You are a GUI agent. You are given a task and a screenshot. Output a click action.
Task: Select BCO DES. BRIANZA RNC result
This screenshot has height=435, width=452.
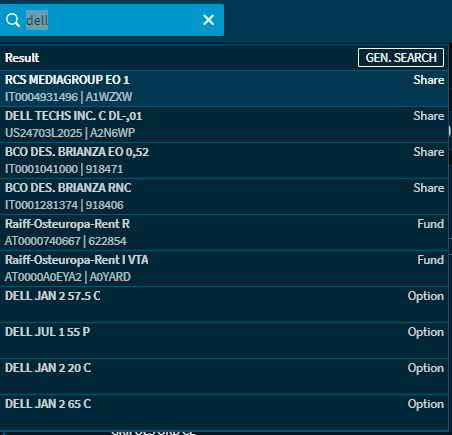click(224, 196)
